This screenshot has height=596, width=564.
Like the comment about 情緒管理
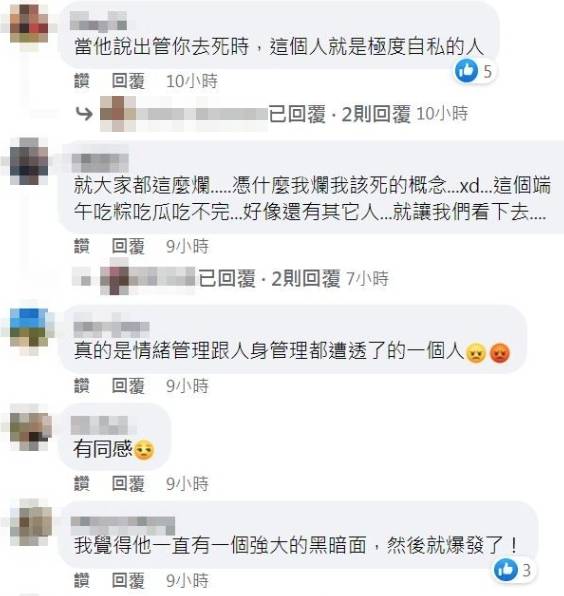click(x=82, y=386)
